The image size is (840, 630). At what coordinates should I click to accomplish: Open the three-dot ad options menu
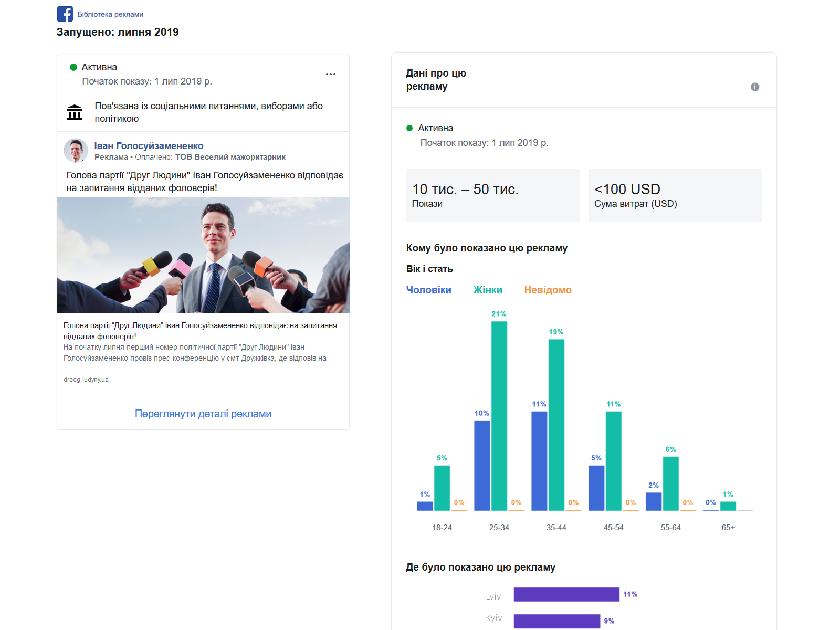click(x=330, y=74)
